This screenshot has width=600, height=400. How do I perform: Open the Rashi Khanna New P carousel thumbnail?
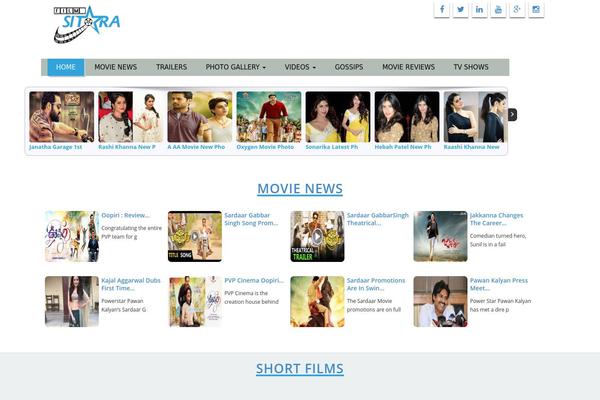(x=130, y=117)
